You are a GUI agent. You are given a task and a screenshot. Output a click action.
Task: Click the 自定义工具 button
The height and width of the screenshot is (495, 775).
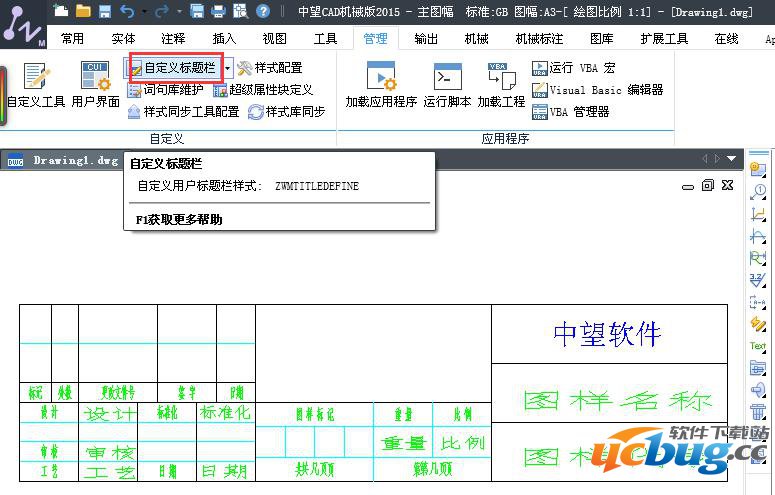click(x=36, y=84)
